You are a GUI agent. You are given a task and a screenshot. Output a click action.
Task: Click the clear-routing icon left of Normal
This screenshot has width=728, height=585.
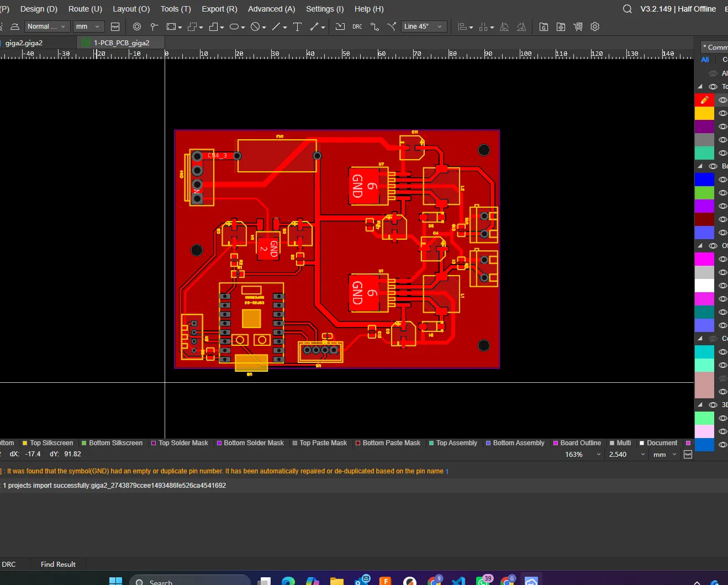click(x=15, y=27)
